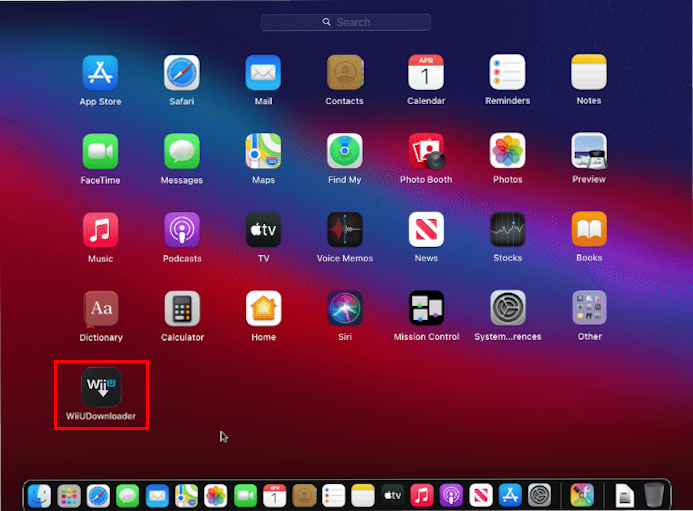
Task: Open Voice Memos
Action: (345, 230)
